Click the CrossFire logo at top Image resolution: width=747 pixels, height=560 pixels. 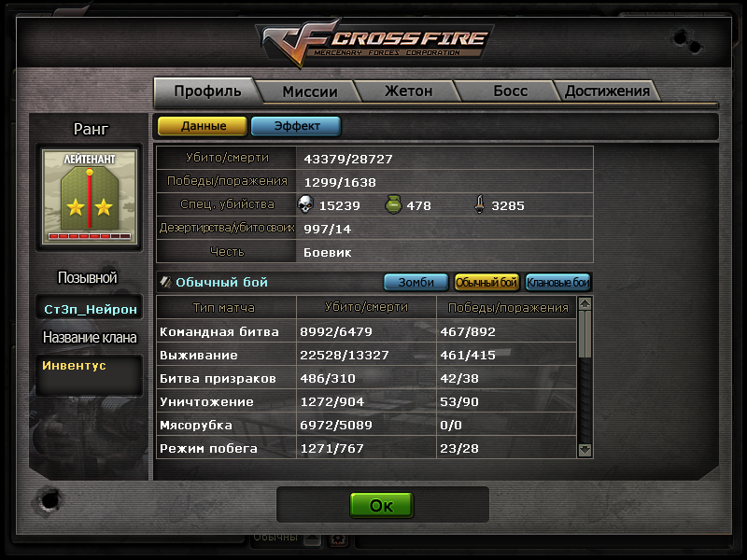tap(375, 42)
